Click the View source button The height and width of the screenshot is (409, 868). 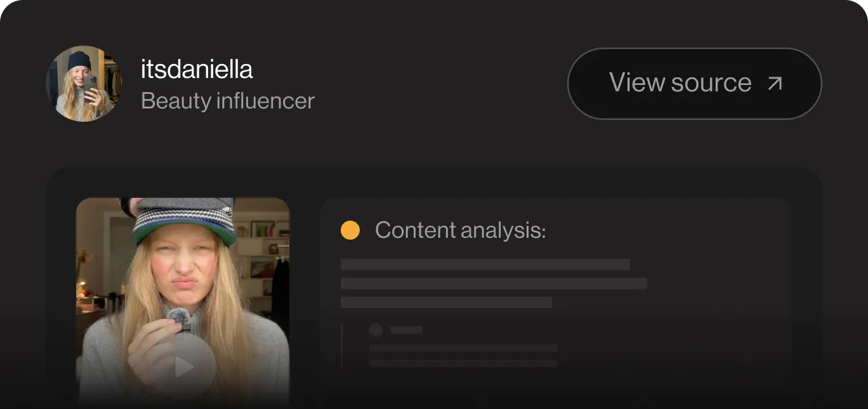pos(694,83)
